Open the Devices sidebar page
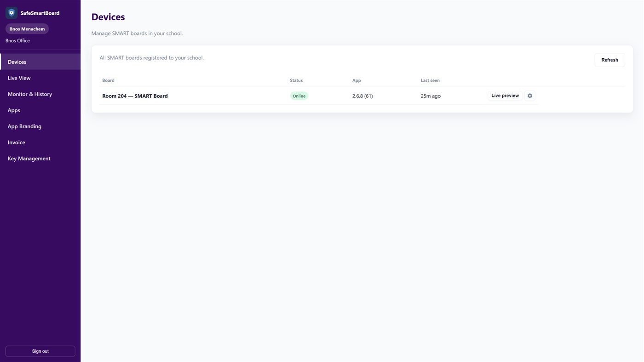 point(40,62)
